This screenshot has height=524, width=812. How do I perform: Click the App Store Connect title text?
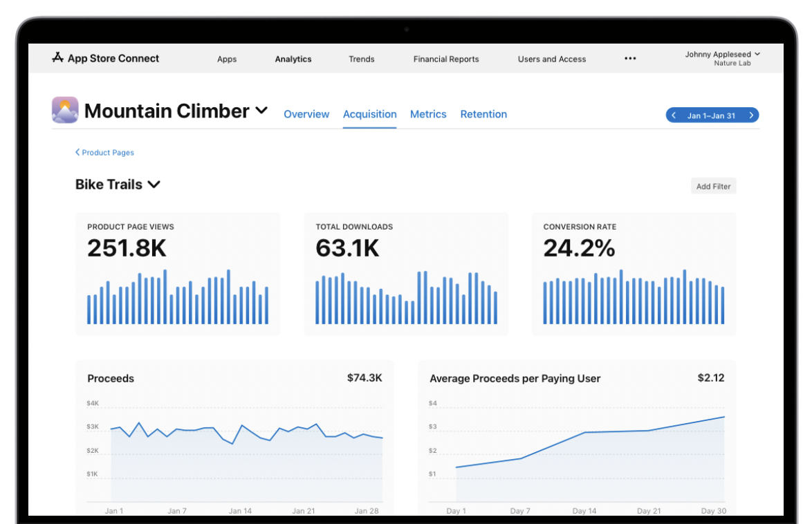pyautogui.click(x=113, y=58)
